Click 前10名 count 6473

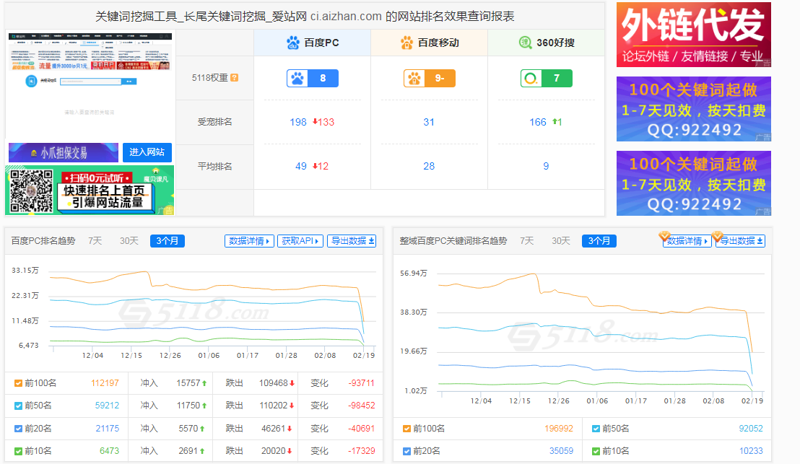click(x=109, y=451)
